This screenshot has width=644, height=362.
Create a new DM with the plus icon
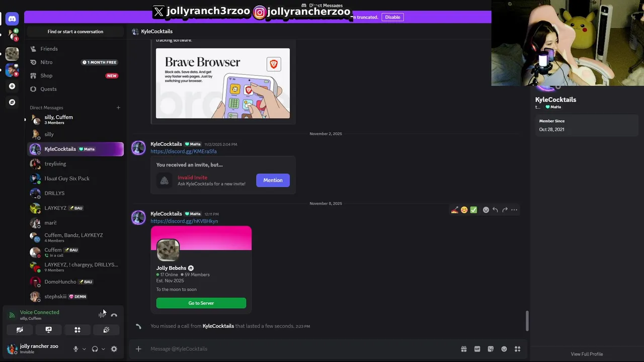[x=118, y=108]
